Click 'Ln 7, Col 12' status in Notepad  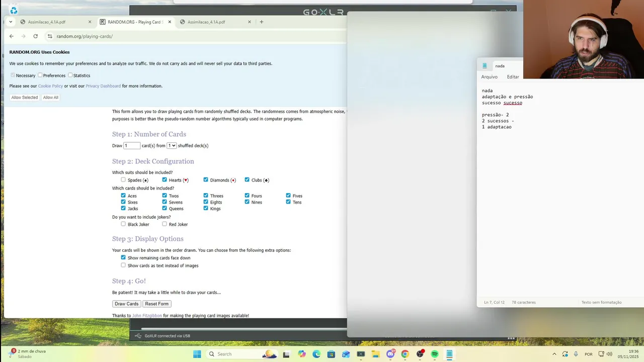494,302
